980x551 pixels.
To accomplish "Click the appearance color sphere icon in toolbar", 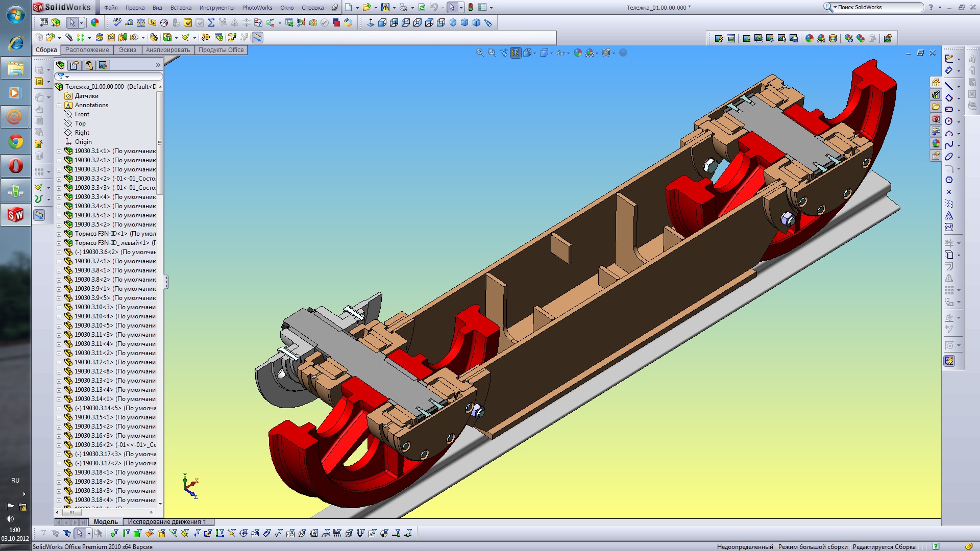I will click(95, 22).
